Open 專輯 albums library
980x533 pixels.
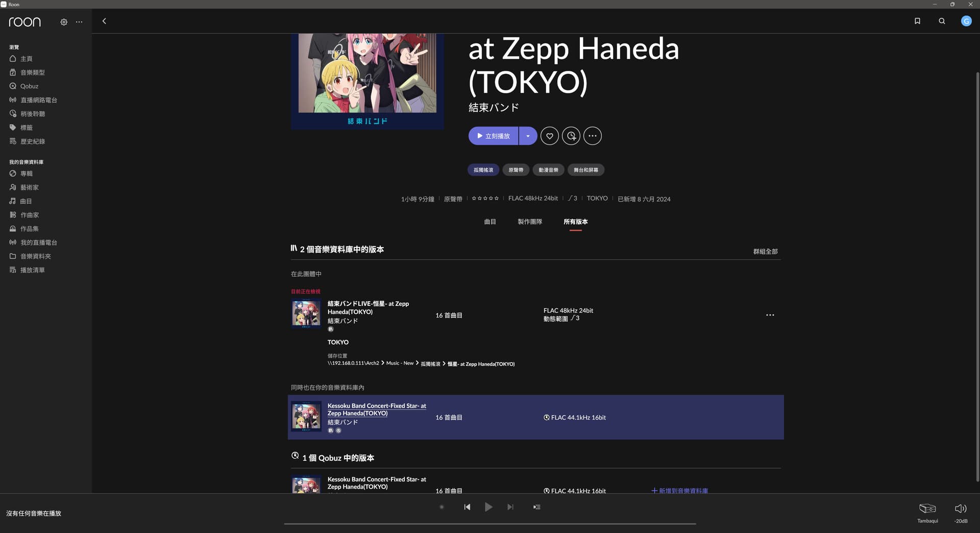(x=21, y=174)
